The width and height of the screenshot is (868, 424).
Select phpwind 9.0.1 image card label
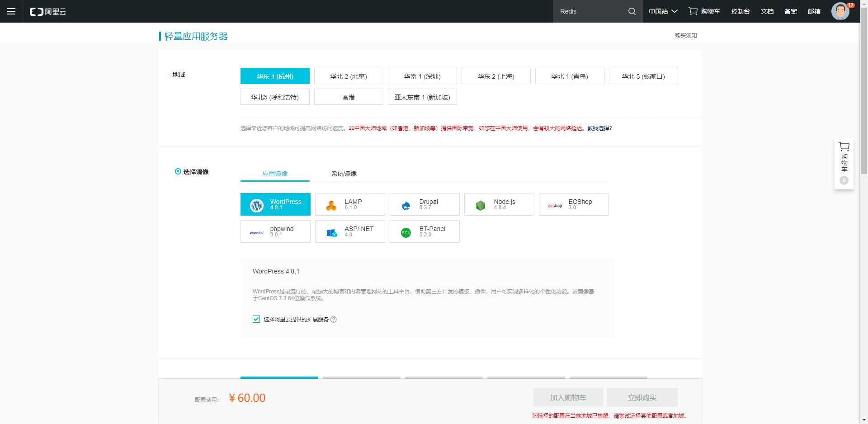pos(282,231)
